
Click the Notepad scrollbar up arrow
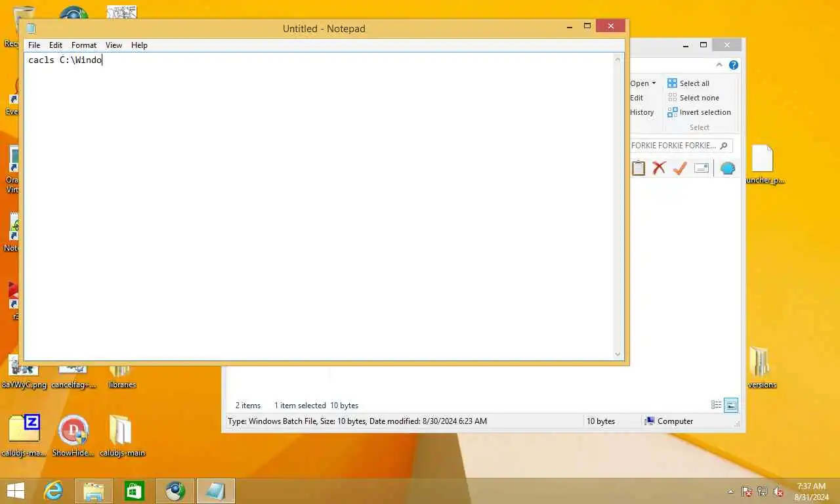618,60
